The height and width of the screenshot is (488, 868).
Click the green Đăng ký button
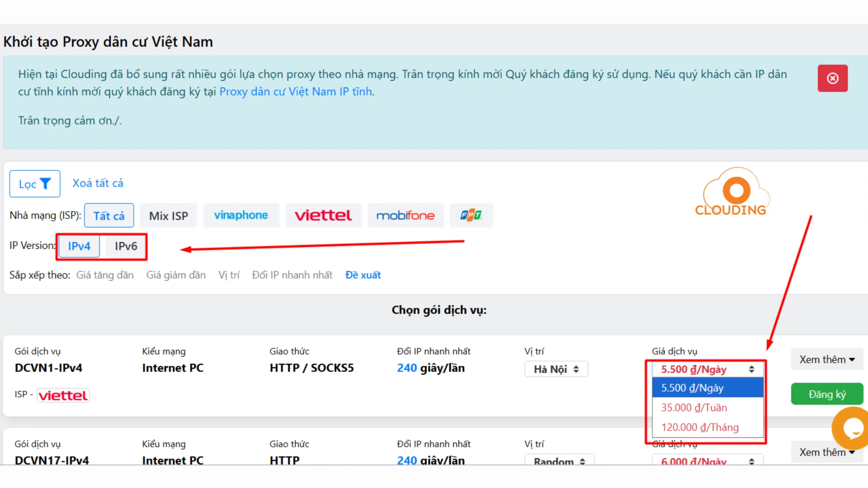click(827, 394)
